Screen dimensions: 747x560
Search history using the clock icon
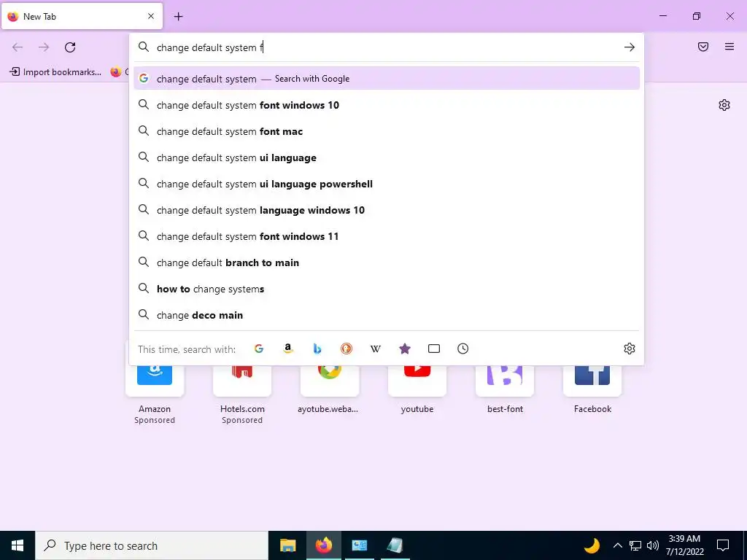pos(462,349)
